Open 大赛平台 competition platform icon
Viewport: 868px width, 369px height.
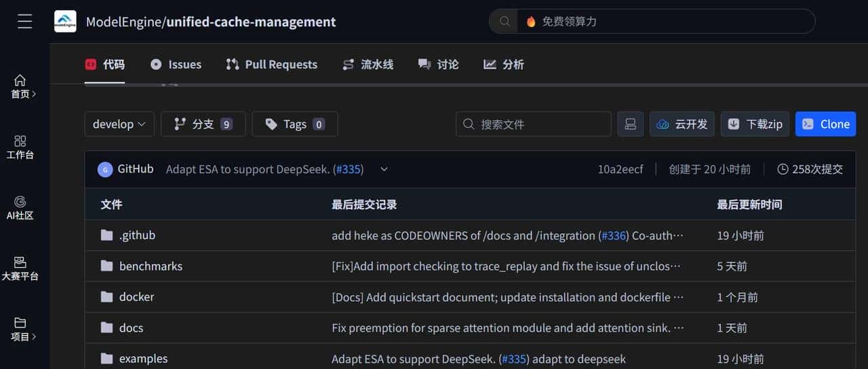click(20, 269)
